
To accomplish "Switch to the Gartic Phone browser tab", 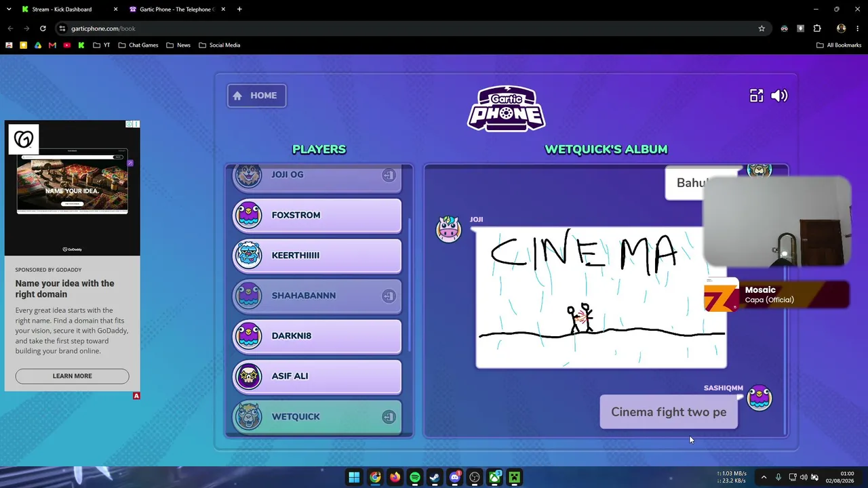I will coord(177,9).
